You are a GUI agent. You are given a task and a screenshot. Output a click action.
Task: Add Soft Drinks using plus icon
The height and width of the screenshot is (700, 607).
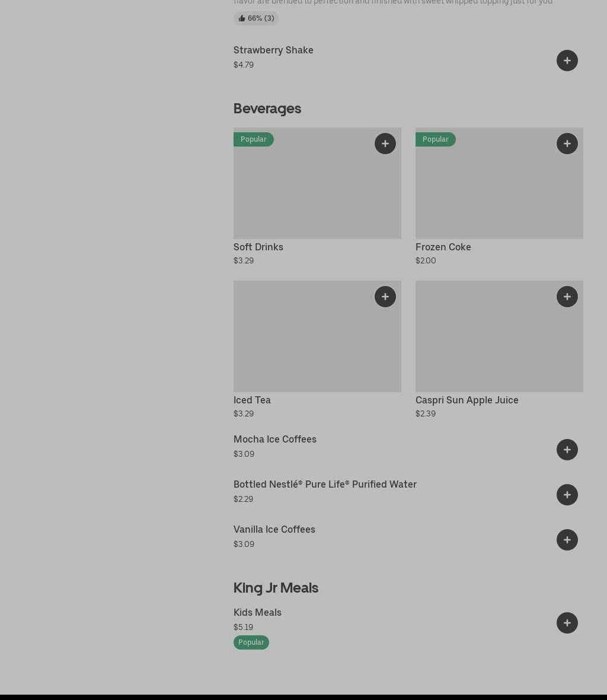click(385, 144)
